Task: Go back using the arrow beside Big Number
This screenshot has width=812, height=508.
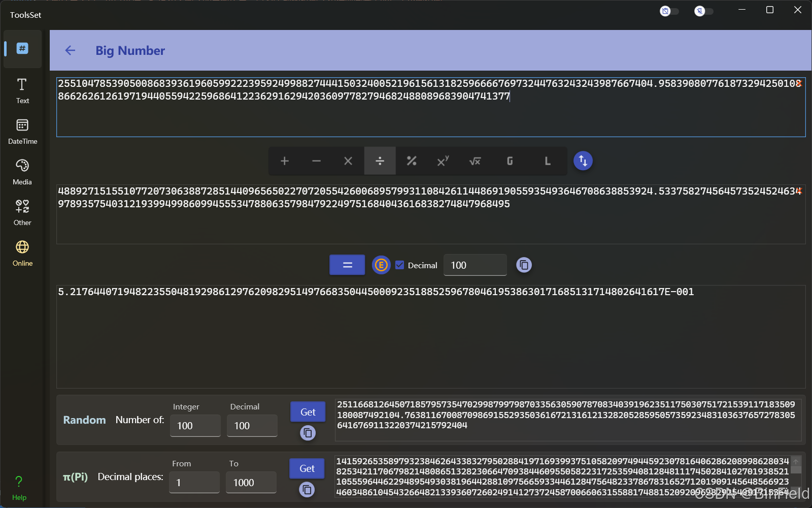Action: [x=70, y=50]
